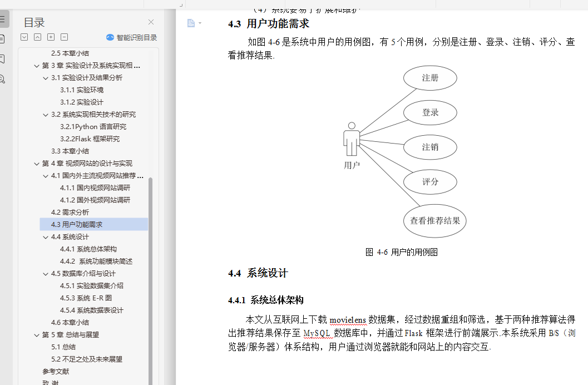Go to 4.4.1 系统总体架构 entry
The height and width of the screenshot is (385, 588).
point(88,249)
